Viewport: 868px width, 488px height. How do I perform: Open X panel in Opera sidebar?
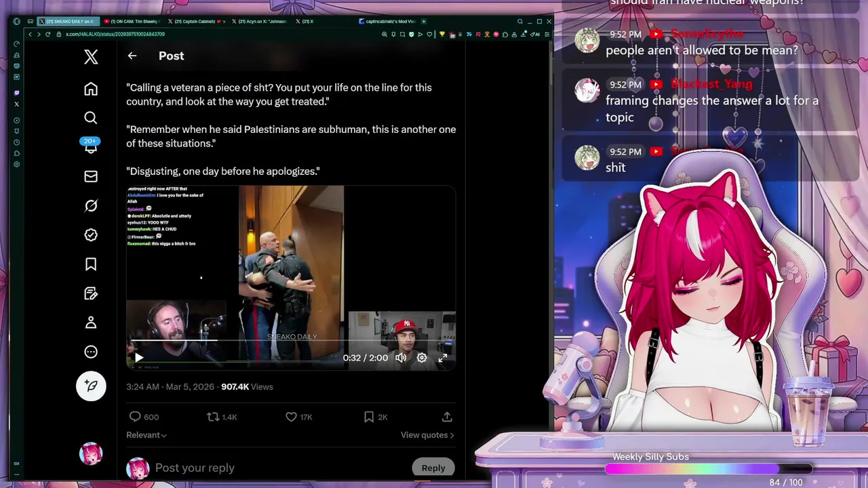click(x=17, y=104)
